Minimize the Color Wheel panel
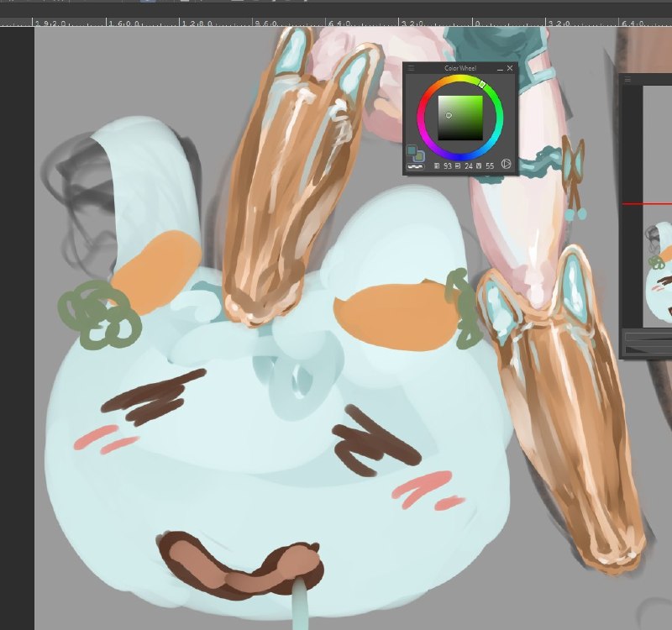The image size is (672, 630). click(x=500, y=68)
